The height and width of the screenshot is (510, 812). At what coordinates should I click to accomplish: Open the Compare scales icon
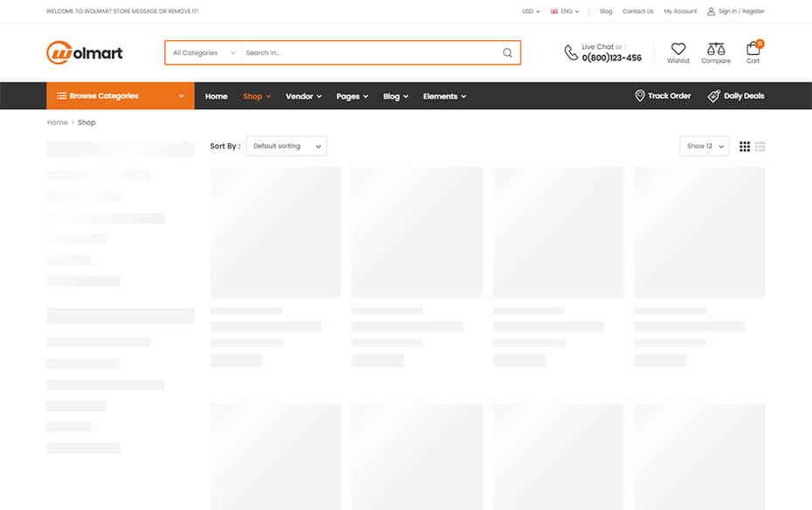(716, 50)
